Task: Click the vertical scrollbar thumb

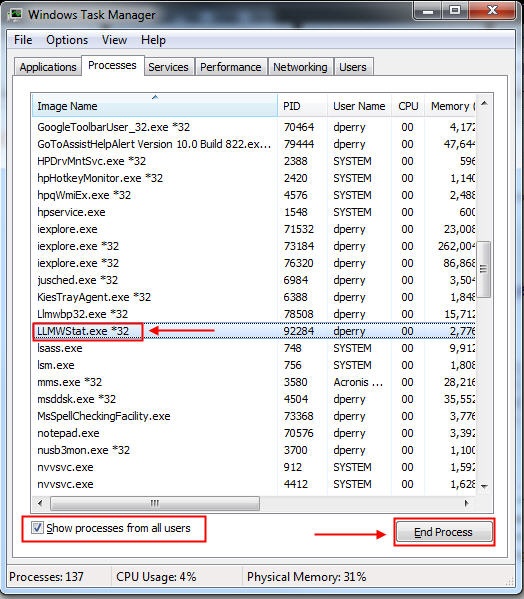Action: (x=484, y=269)
